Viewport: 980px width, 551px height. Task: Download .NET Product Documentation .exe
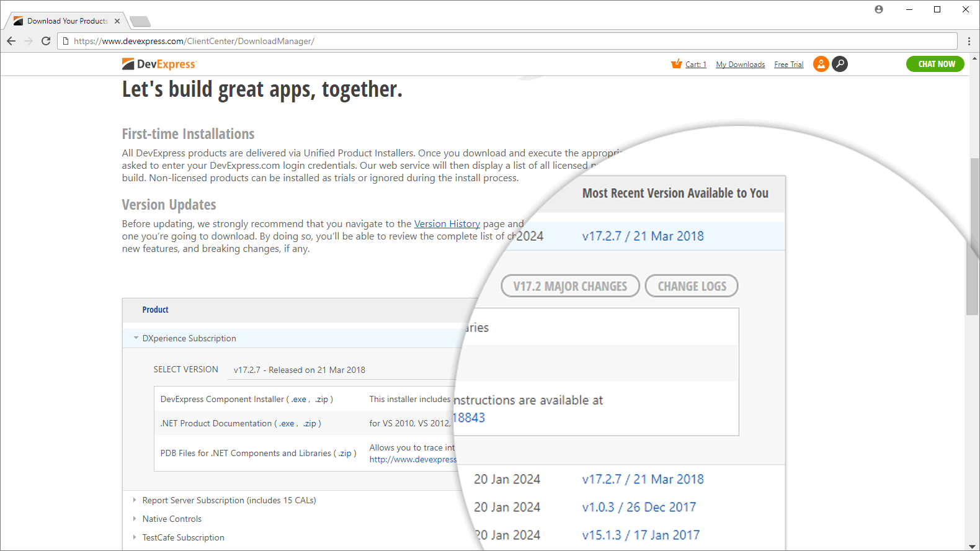287,424
